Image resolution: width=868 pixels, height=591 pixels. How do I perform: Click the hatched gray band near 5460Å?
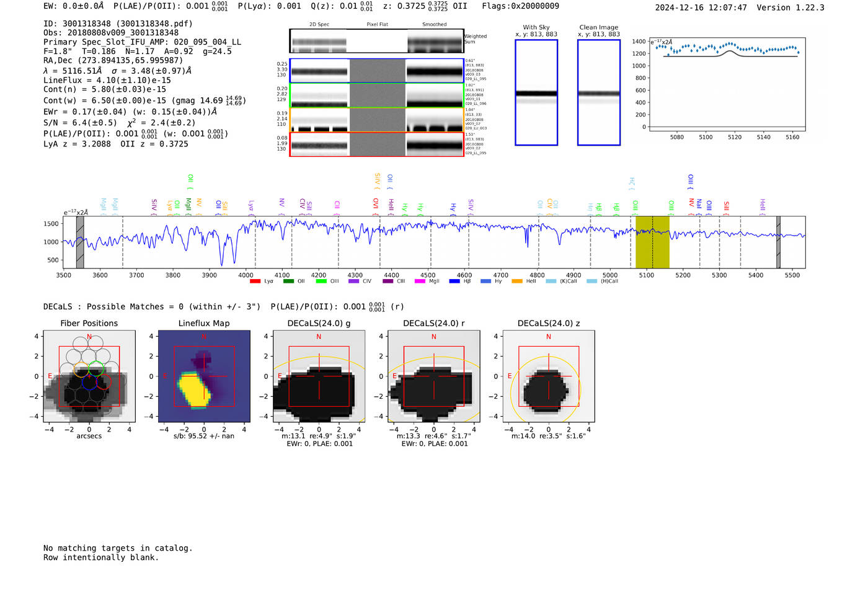pyautogui.click(x=778, y=242)
